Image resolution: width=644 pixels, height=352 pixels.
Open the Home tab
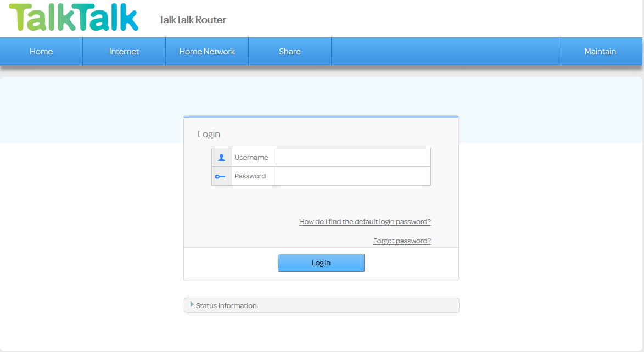point(41,51)
